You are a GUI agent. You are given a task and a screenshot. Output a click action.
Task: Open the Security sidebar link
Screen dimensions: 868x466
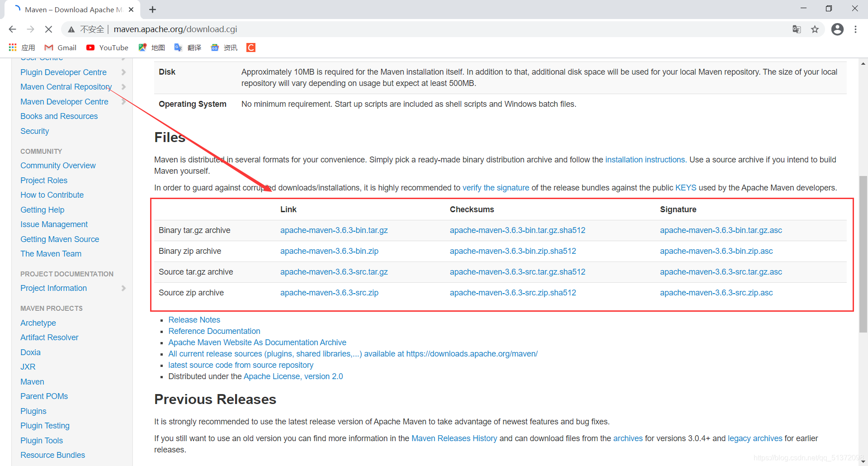[x=34, y=131]
